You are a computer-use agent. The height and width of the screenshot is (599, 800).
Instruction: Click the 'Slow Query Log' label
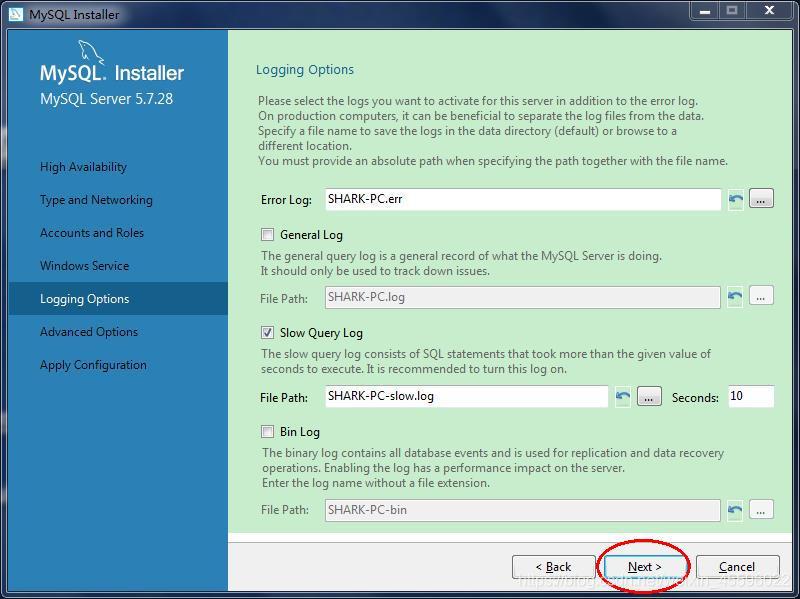pos(321,333)
